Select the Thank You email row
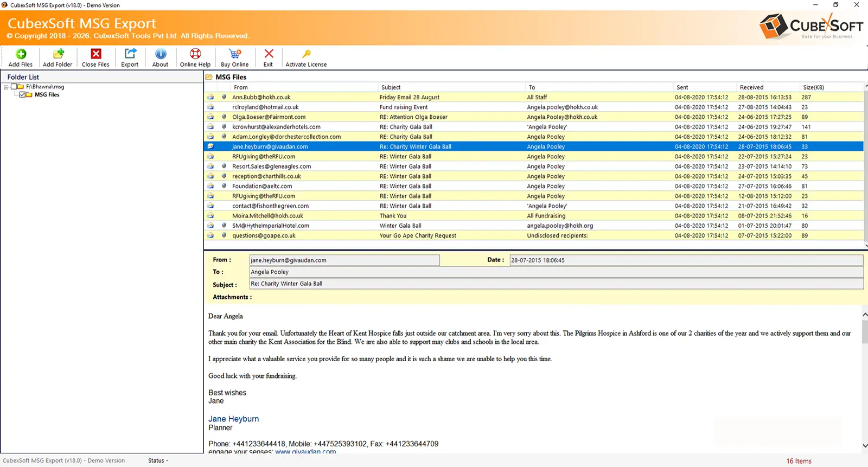This screenshot has height=467, width=868. click(534, 215)
